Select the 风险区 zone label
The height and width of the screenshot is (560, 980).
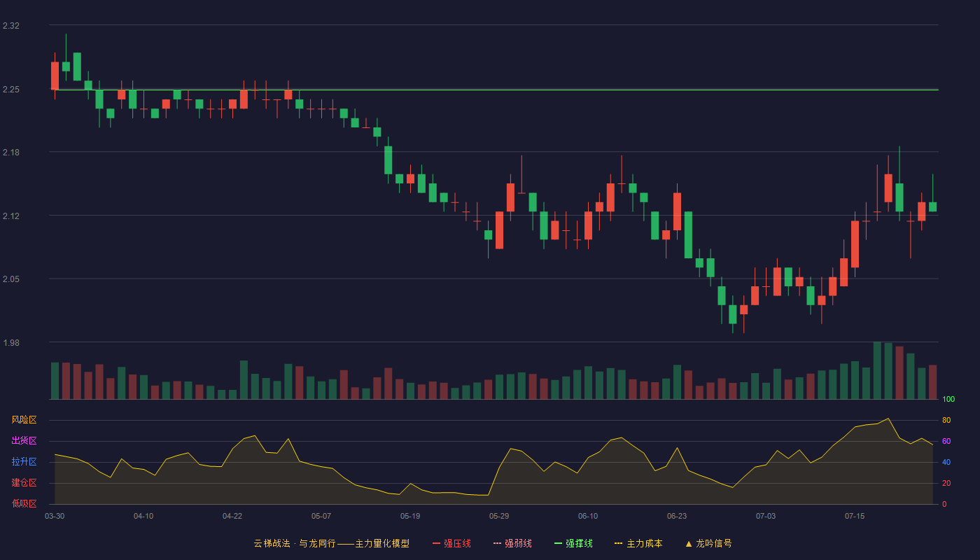(x=24, y=420)
